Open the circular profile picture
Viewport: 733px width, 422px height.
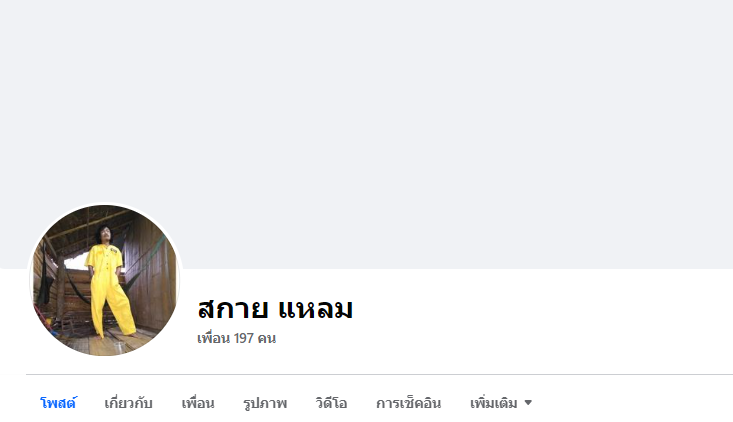(x=105, y=280)
